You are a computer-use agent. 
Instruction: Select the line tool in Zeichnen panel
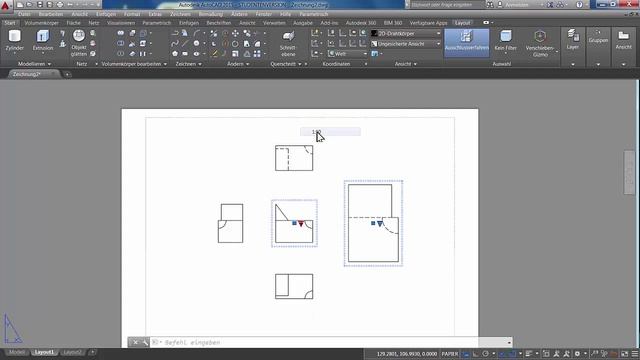tap(185, 43)
